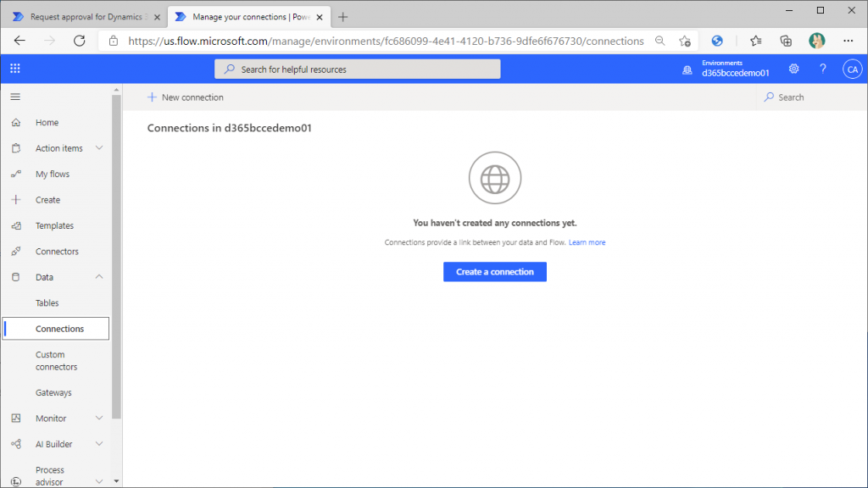Open Gateways in sidebar
This screenshot has width=868, height=488.
point(53,392)
